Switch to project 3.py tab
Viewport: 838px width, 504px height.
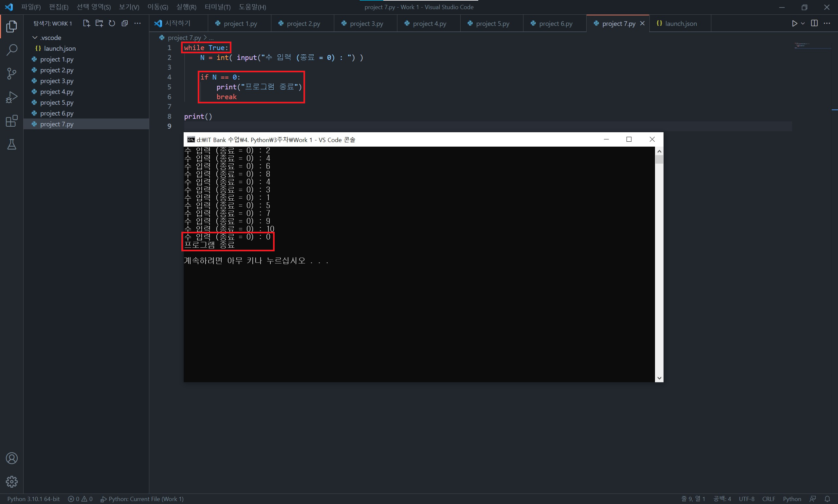click(x=366, y=24)
